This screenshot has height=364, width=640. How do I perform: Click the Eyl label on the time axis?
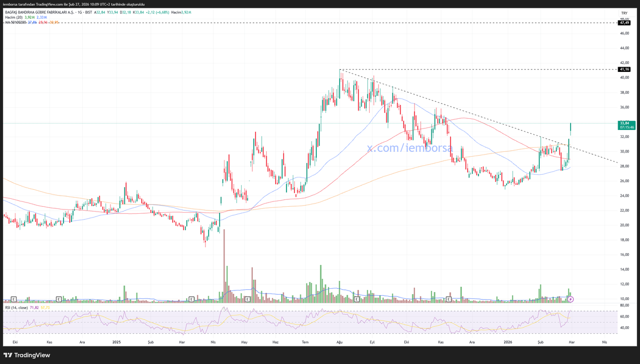pyautogui.click(x=372, y=341)
